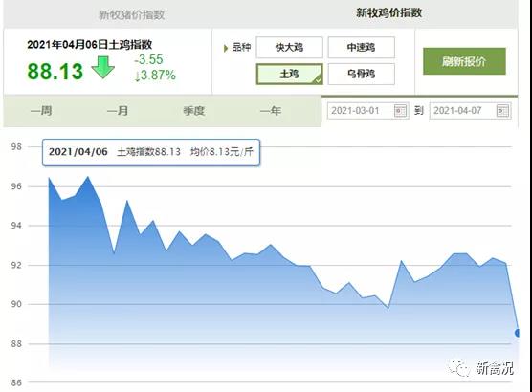Select the 中速鸡 variety option
This screenshot has height=392, width=532.
[x=361, y=47]
